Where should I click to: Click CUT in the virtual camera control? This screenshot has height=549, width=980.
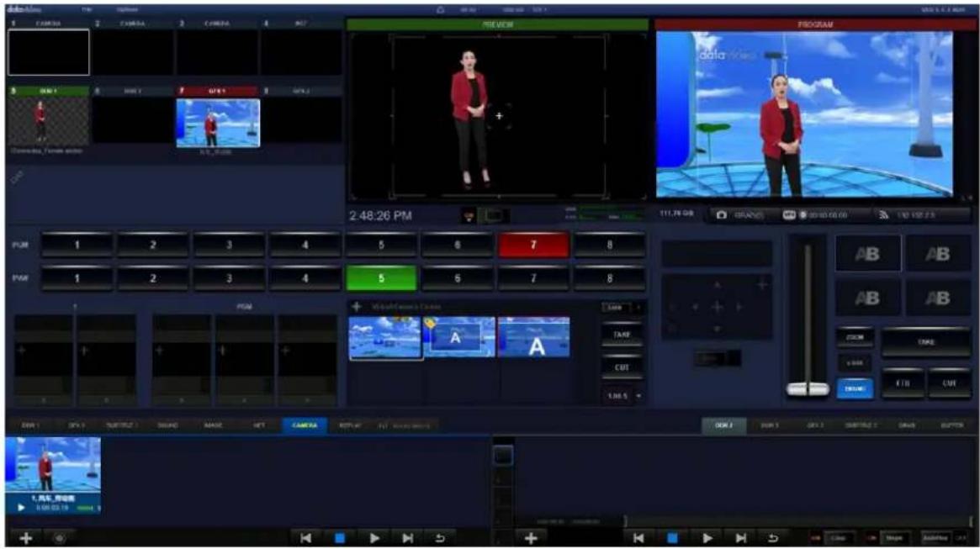(622, 367)
